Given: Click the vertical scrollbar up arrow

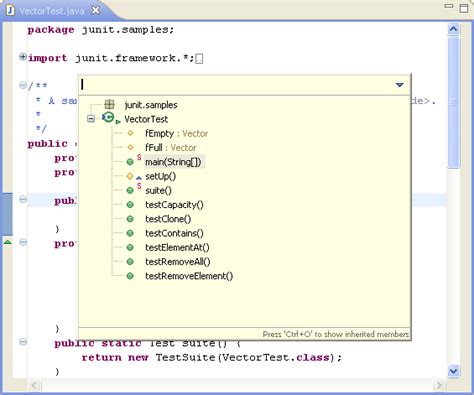Looking at the screenshot, I should tap(453, 29).
